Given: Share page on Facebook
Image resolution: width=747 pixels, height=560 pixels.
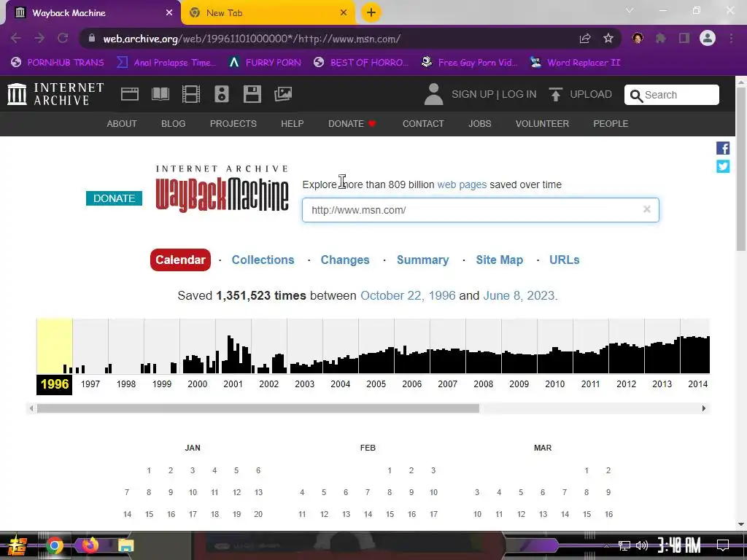Looking at the screenshot, I should tap(723, 148).
